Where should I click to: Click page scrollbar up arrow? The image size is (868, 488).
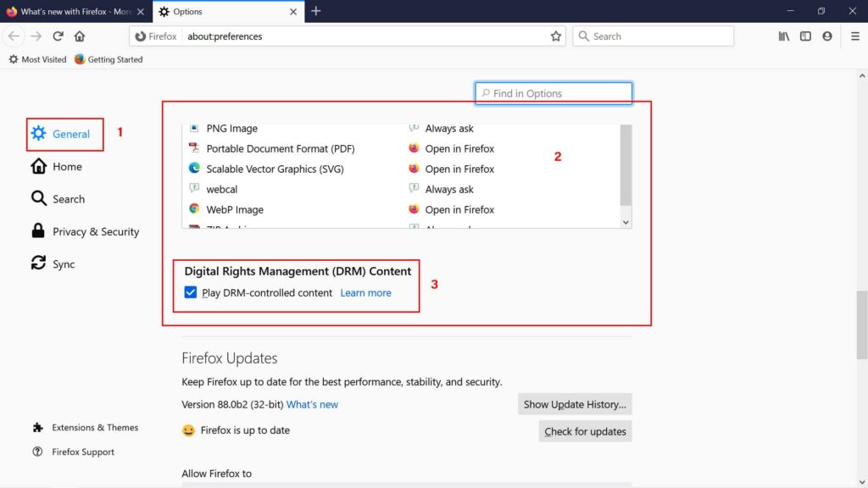pos(862,75)
